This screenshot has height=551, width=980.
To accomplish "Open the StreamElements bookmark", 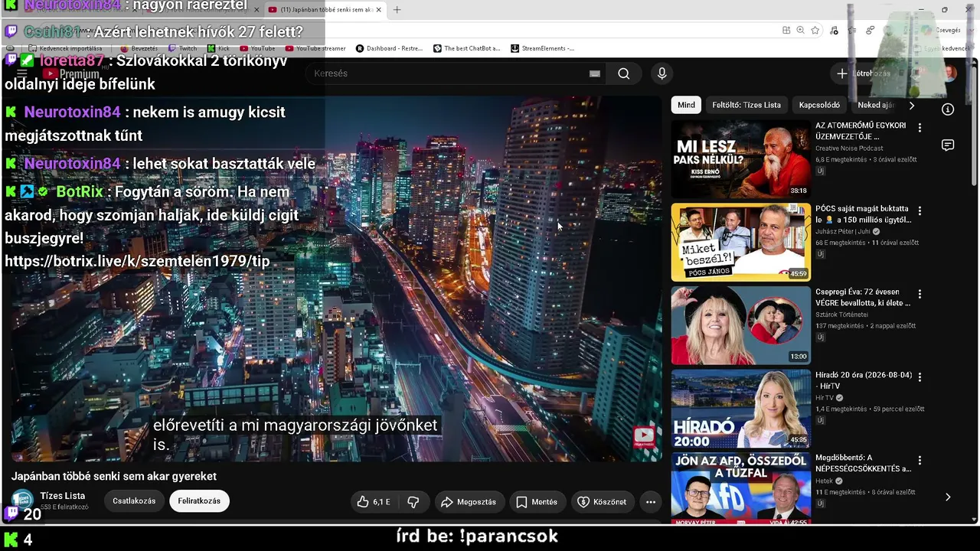I will (542, 48).
